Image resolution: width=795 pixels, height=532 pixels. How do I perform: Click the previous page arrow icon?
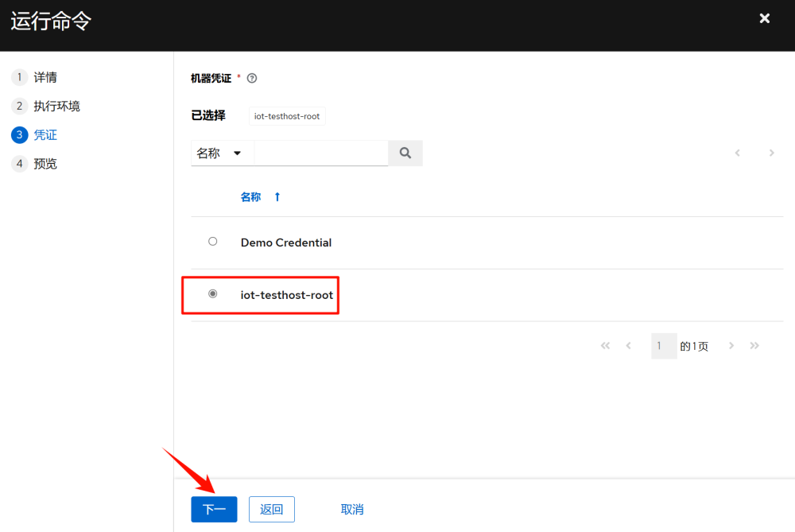tap(629, 345)
